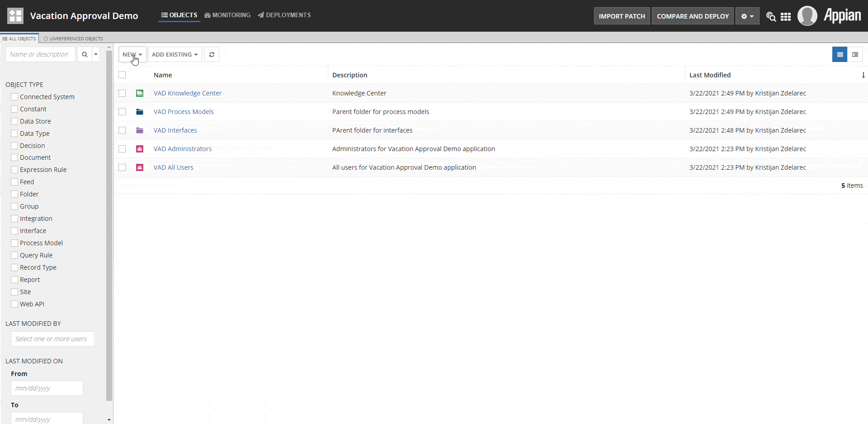Click the VAD Interfaces folder icon
This screenshot has width=868, height=424.
click(x=140, y=130)
